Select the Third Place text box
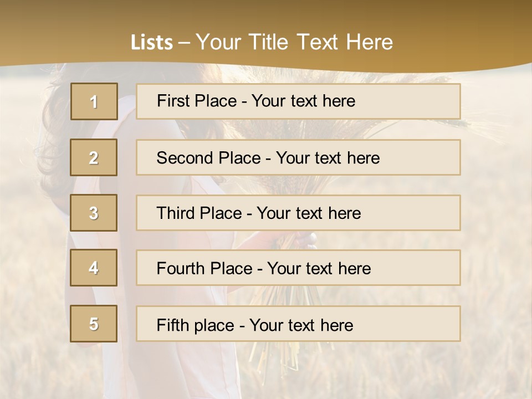The image size is (532, 399). click(298, 213)
